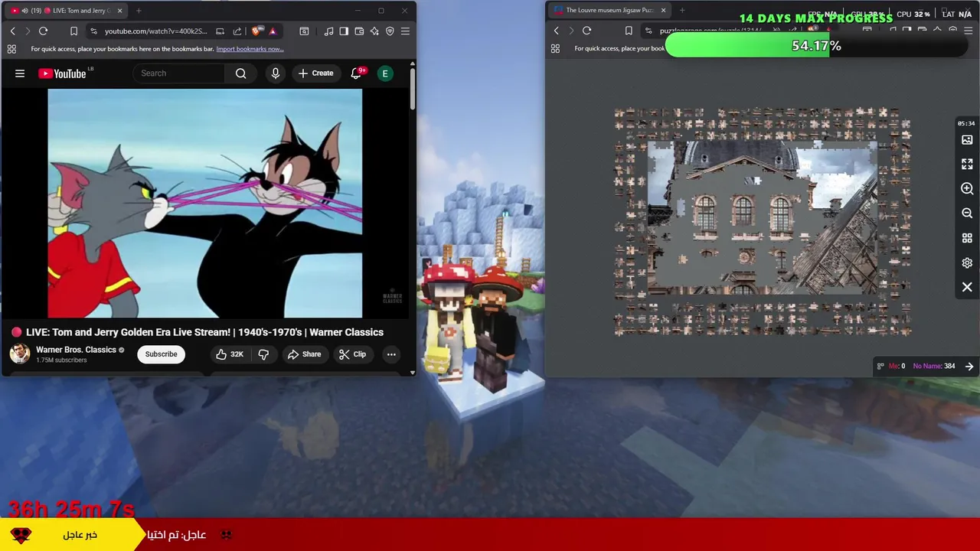The image size is (980, 551).
Task: Reload the YouTube page
Action: [x=44, y=31]
